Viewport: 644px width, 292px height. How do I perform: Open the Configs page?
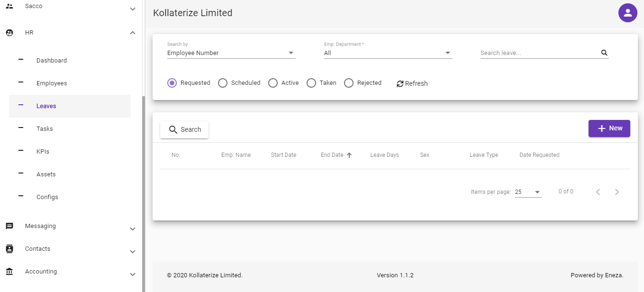70,197
